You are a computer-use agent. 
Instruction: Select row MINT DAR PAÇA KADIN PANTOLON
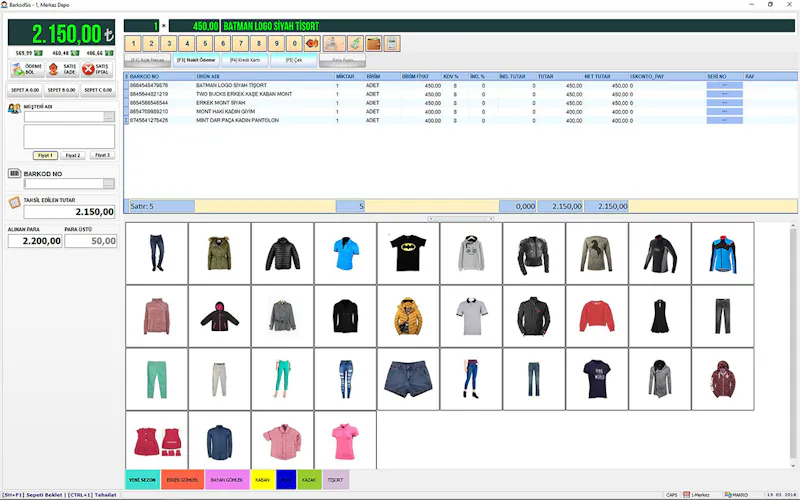(x=461, y=120)
